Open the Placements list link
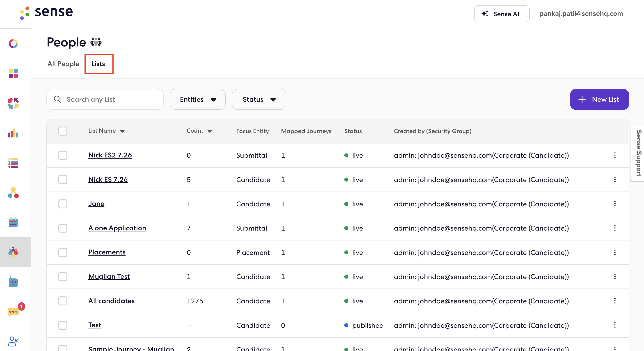The image size is (644, 351). point(107,252)
